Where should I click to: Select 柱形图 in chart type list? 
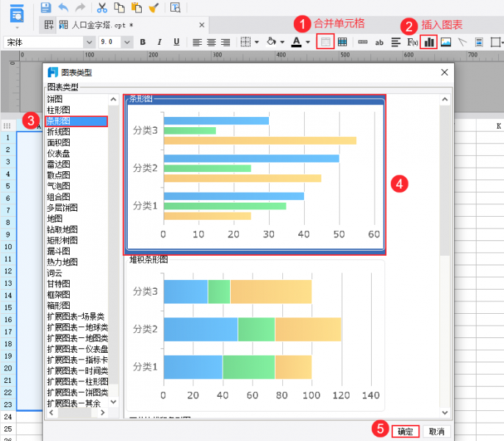click(x=59, y=110)
